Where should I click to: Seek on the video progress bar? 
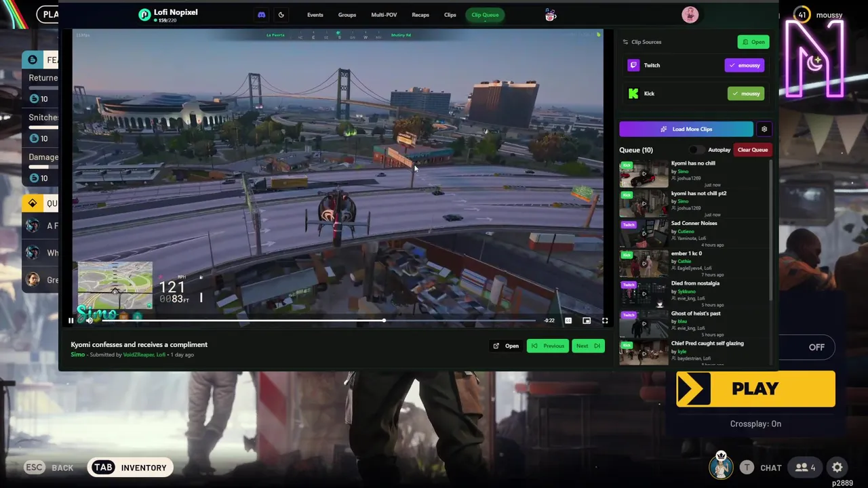click(317, 321)
